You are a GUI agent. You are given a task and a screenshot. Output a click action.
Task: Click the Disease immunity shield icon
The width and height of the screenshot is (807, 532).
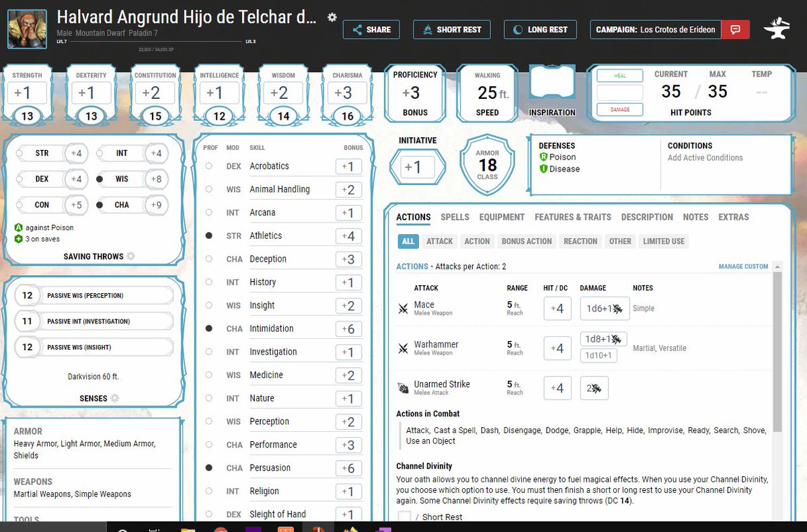pos(543,169)
